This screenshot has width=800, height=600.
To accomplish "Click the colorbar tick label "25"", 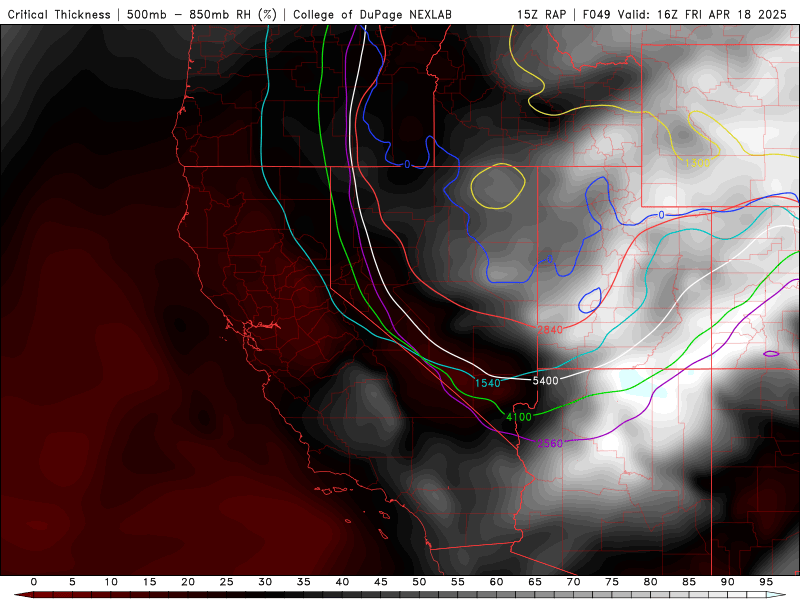I will pos(227,582).
